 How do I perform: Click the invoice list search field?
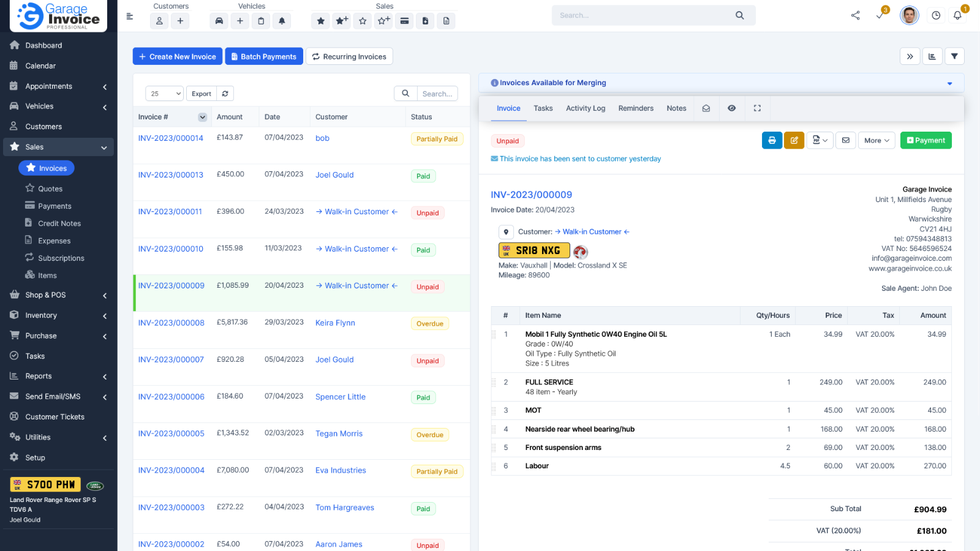tap(437, 94)
